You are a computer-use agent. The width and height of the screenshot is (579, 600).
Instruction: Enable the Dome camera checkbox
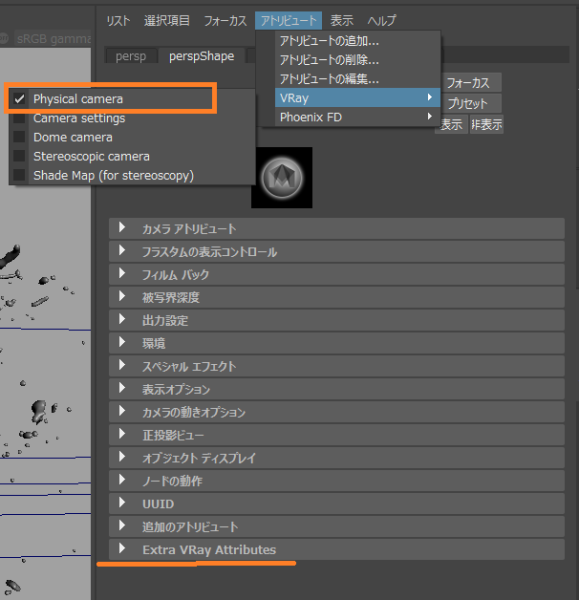point(19,137)
